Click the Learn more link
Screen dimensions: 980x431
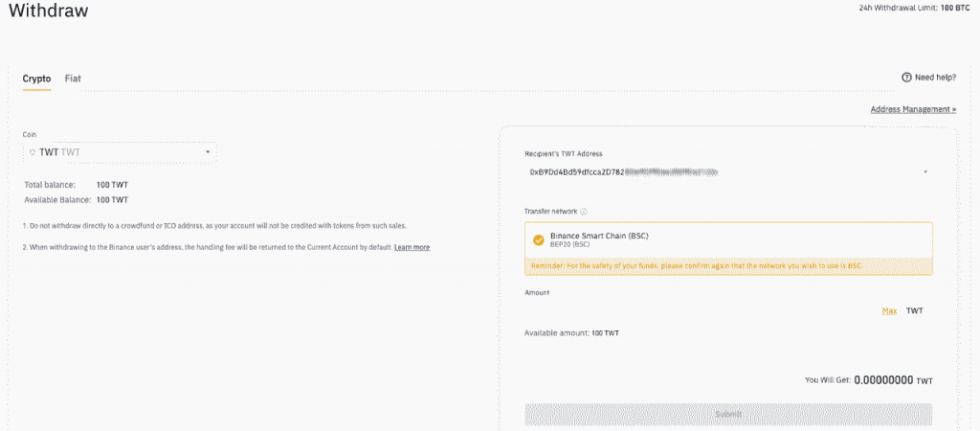coord(412,247)
